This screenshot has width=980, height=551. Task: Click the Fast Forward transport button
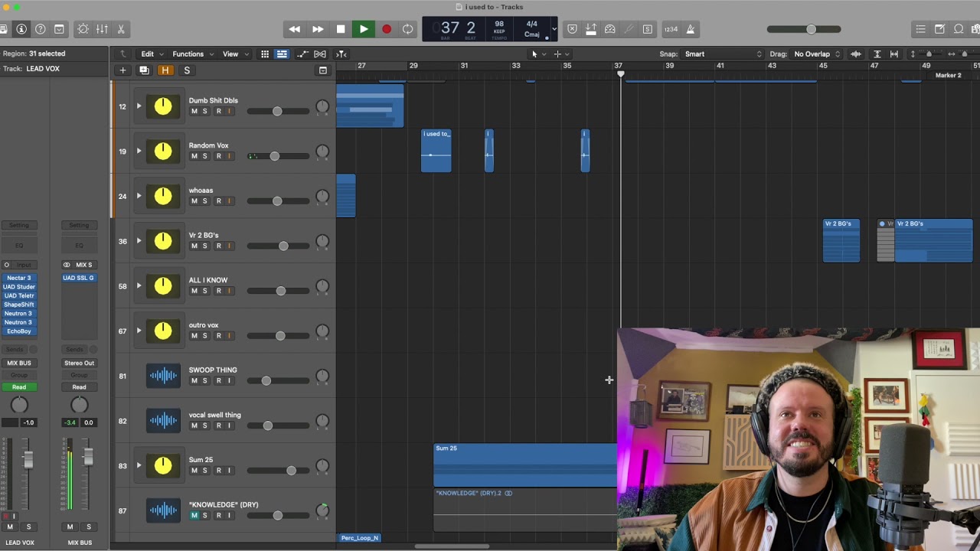pos(318,29)
